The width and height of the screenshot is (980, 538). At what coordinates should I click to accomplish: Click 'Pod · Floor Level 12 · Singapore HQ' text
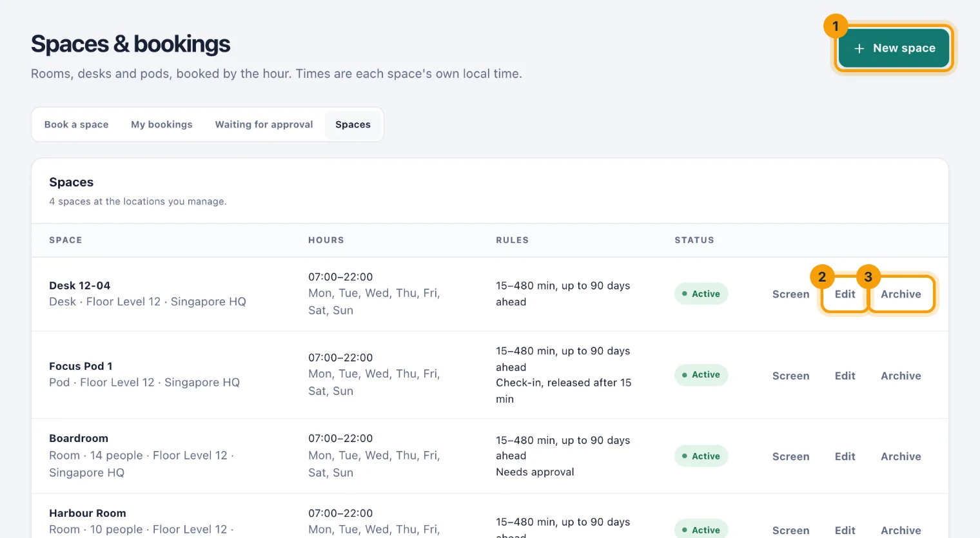tap(144, 382)
